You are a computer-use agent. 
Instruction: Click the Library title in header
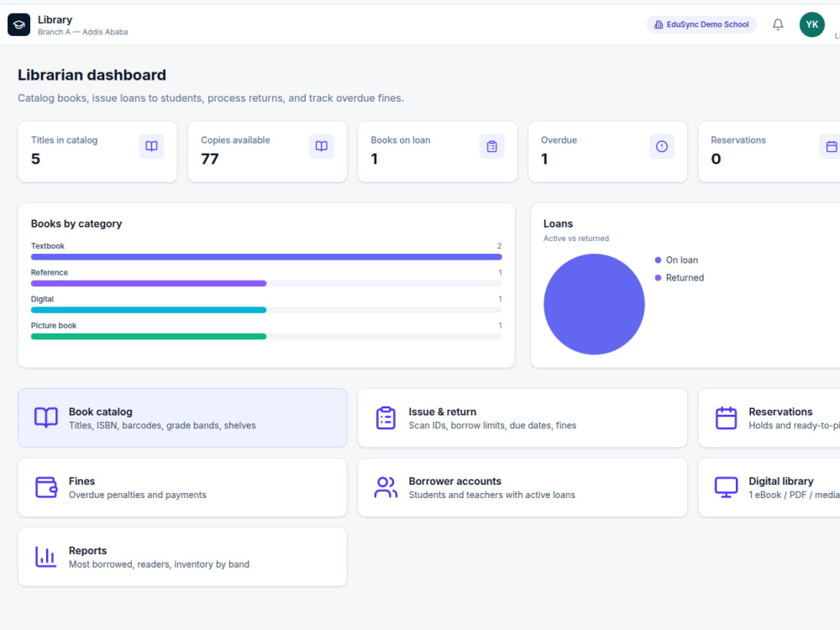tap(55, 20)
